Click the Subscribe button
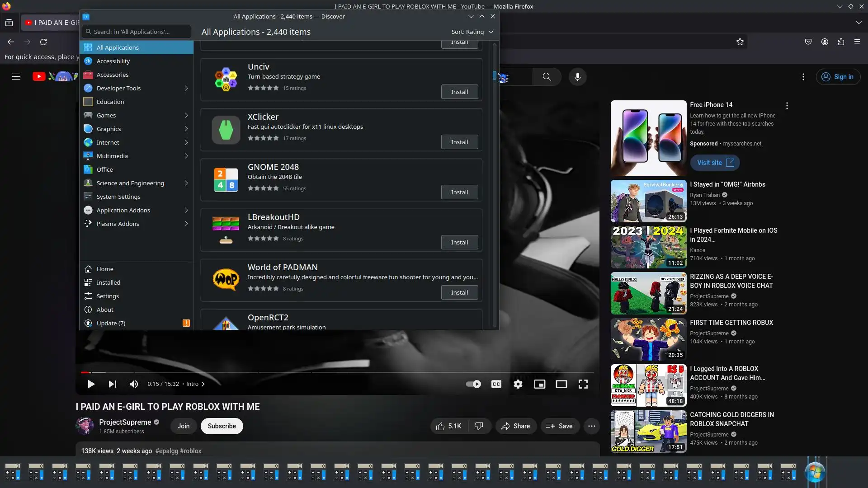This screenshot has width=868, height=488. [222, 426]
